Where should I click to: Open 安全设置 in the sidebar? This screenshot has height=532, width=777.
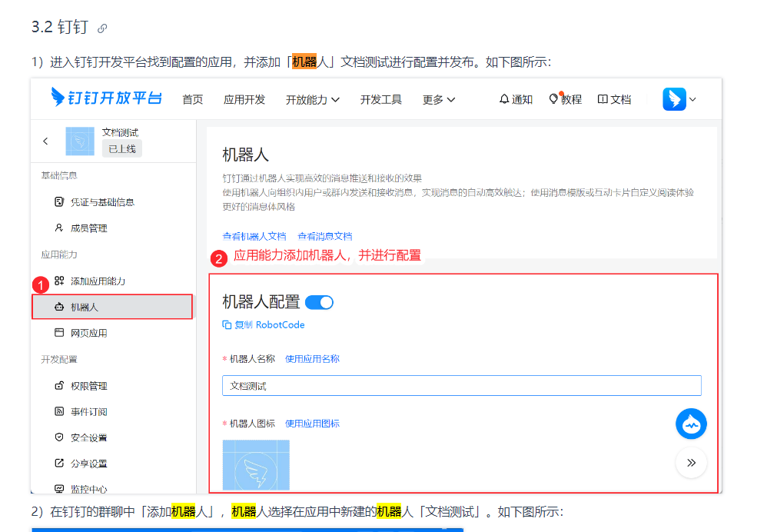[x=88, y=437]
